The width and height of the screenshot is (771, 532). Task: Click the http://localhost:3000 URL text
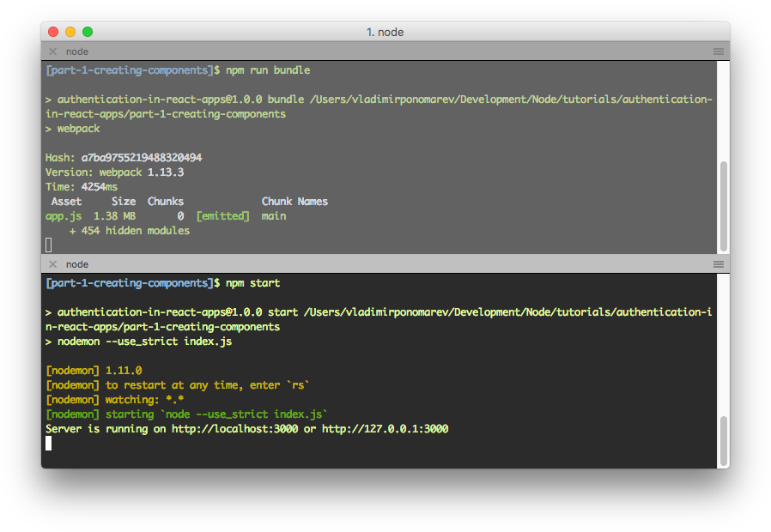point(234,429)
